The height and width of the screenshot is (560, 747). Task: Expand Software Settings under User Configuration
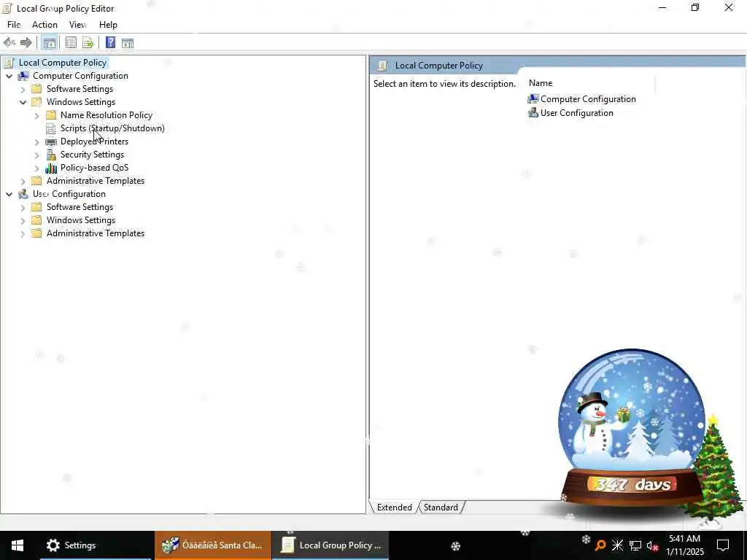23,207
